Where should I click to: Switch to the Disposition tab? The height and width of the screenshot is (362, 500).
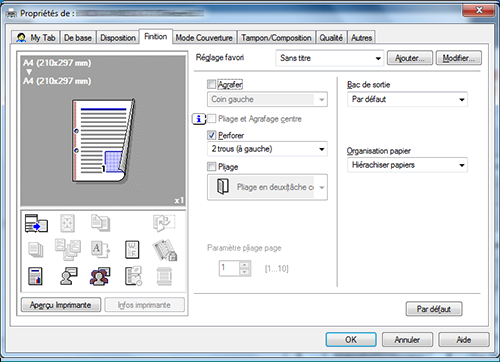118,38
